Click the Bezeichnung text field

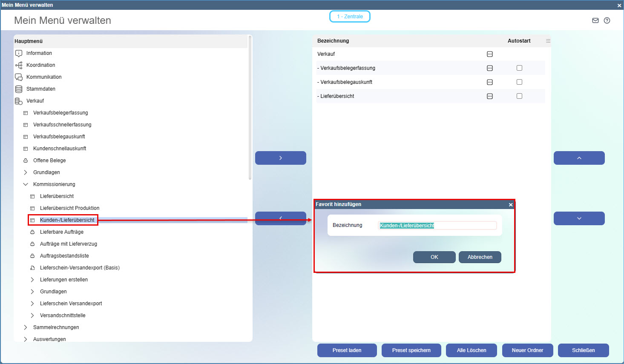pyautogui.click(x=437, y=226)
